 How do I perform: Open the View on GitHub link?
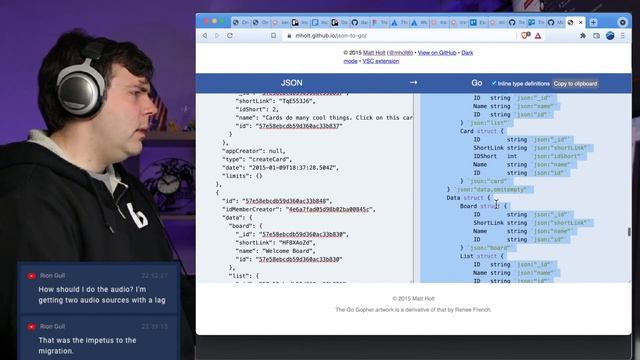pos(437,53)
